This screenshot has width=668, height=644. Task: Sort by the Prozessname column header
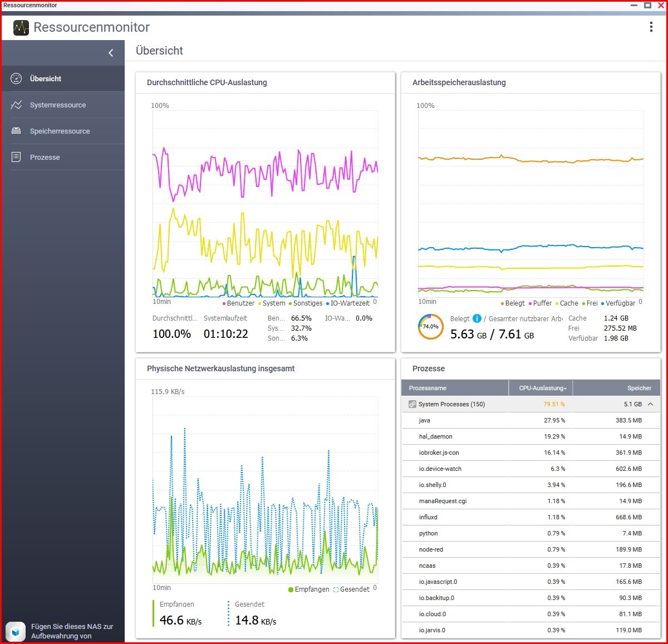455,388
